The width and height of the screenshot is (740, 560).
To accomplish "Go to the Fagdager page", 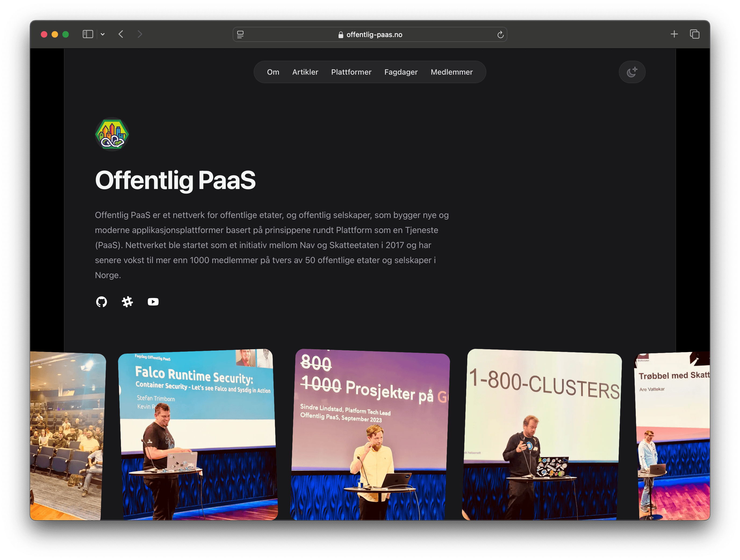I will tap(401, 72).
